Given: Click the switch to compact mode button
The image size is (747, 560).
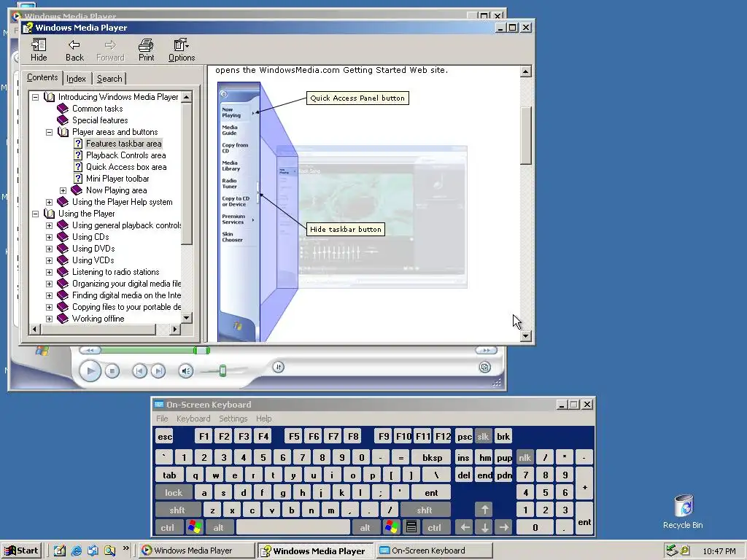Looking at the screenshot, I should pyautogui.click(x=485, y=367).
